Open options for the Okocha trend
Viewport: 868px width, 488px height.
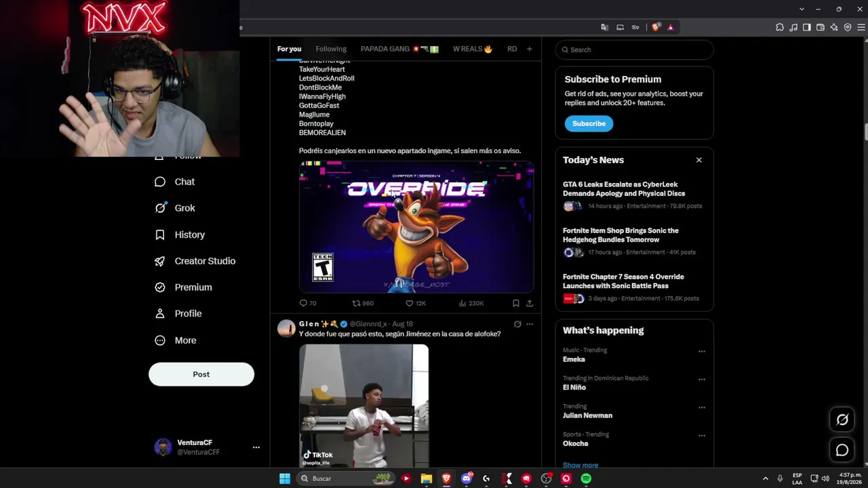pos(702,436)
